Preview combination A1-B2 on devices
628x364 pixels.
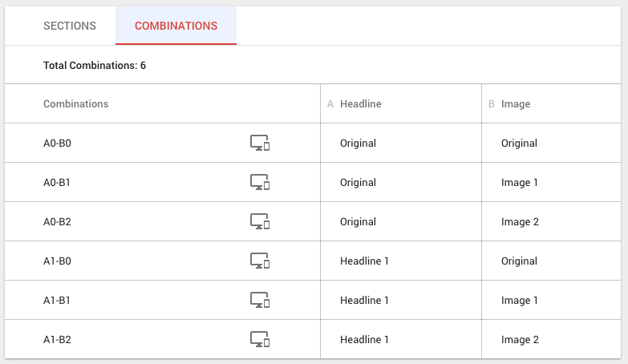click(x=260, y=340)
